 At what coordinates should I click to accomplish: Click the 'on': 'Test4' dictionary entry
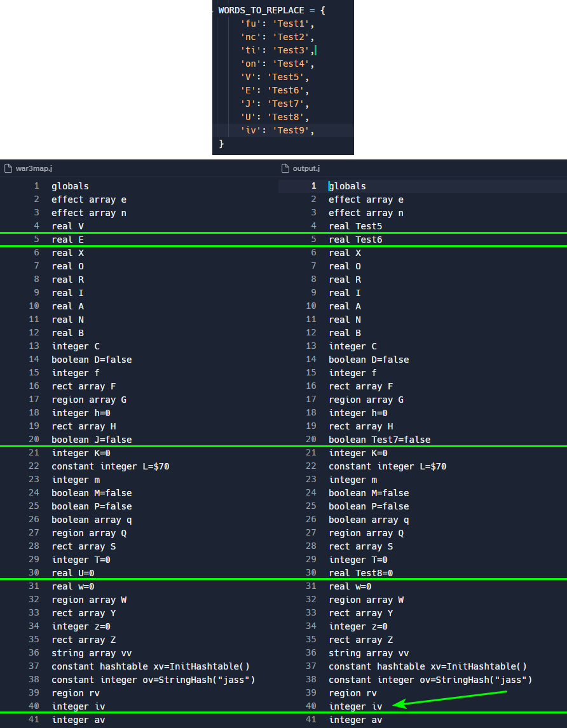277,64
